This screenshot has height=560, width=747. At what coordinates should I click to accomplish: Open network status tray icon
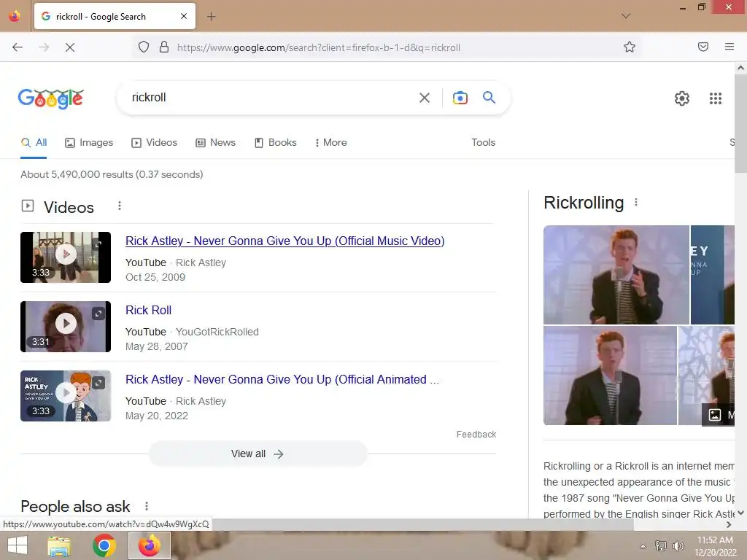click(x=660, y=545)
